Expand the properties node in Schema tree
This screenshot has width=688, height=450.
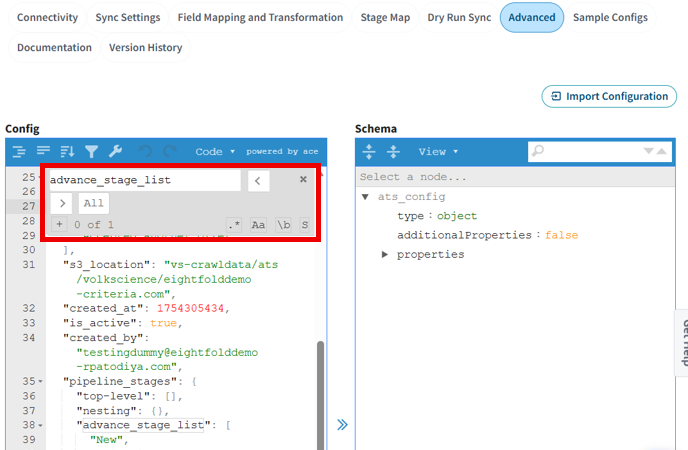click(x=386, y=254)
